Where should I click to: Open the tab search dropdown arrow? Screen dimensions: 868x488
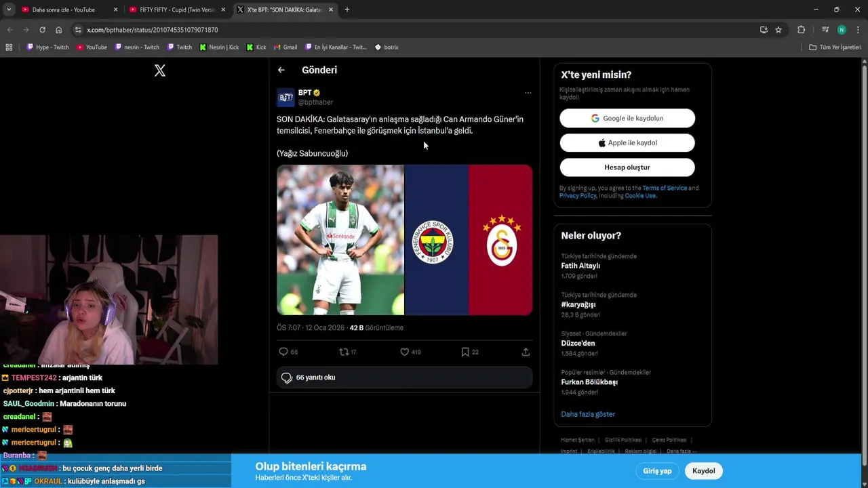pyautogui.click(x=8, y=9)
